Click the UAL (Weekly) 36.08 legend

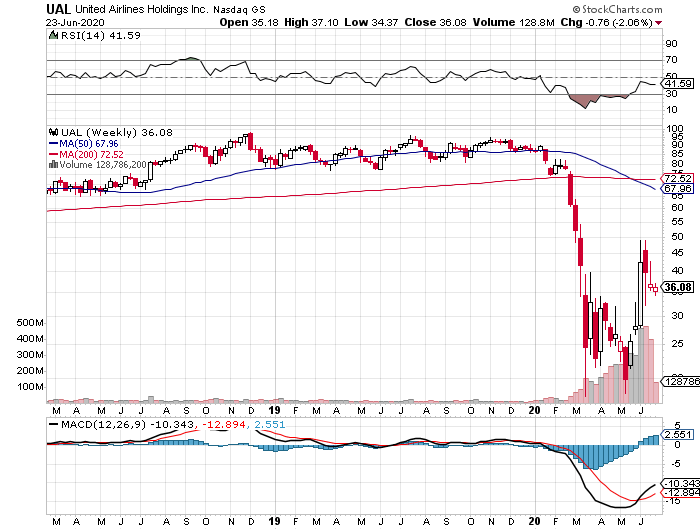[117, 132]
